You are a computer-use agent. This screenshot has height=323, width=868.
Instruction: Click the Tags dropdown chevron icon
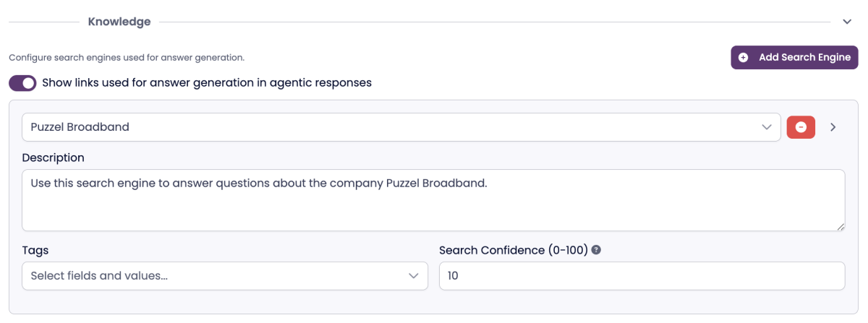(x=414, y=276)
